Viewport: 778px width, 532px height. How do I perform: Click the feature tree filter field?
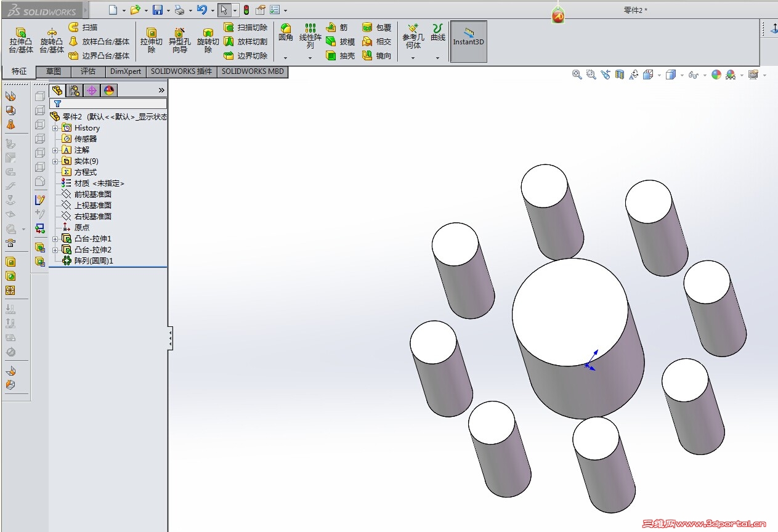coord(108,103)
